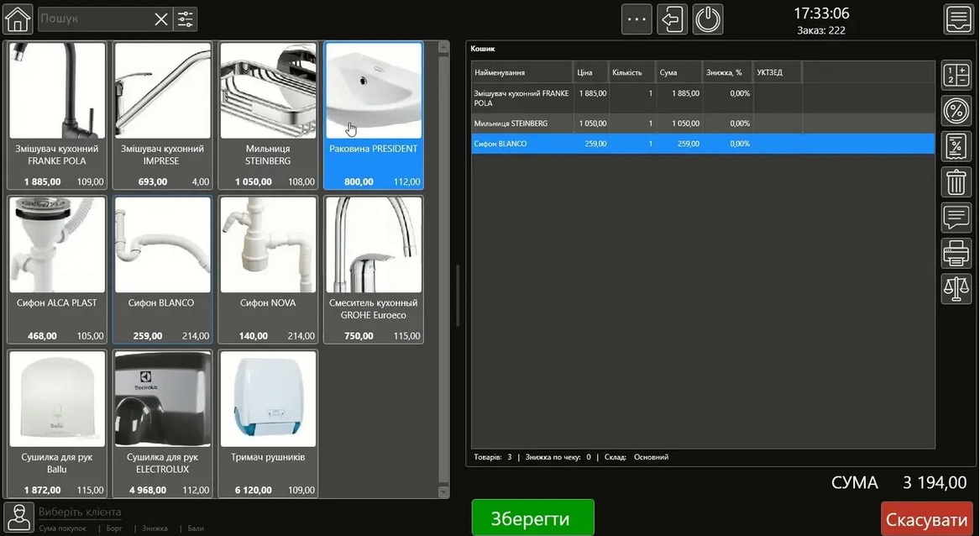Click the power off icon
Viewport: 980px width, 536px height.
click(x=708, y=19)
